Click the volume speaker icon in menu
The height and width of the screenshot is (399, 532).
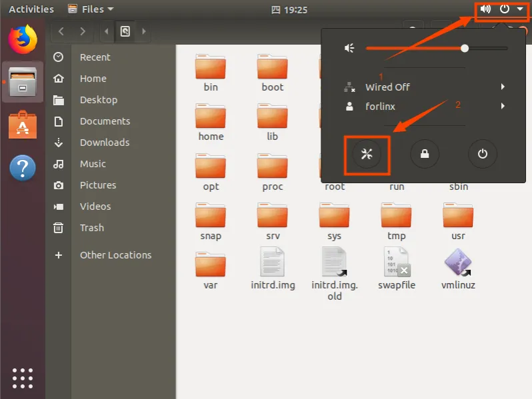point(349,48)
